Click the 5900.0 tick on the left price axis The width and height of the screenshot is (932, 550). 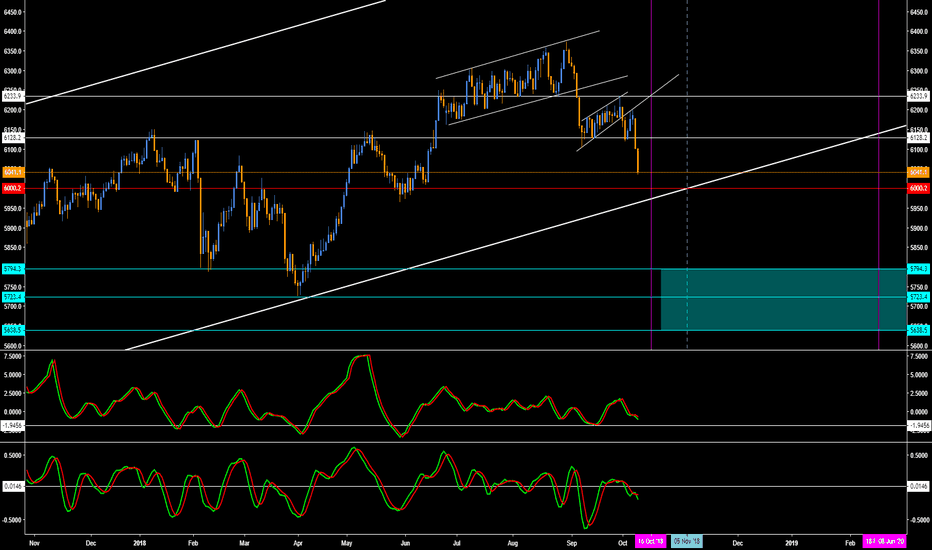pos(13,228)
